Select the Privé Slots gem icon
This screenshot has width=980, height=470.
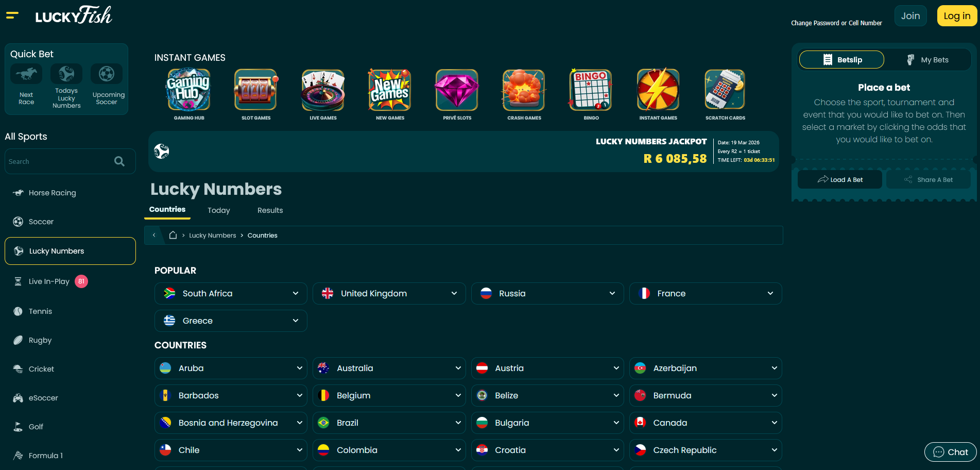(x=457, y=91)
